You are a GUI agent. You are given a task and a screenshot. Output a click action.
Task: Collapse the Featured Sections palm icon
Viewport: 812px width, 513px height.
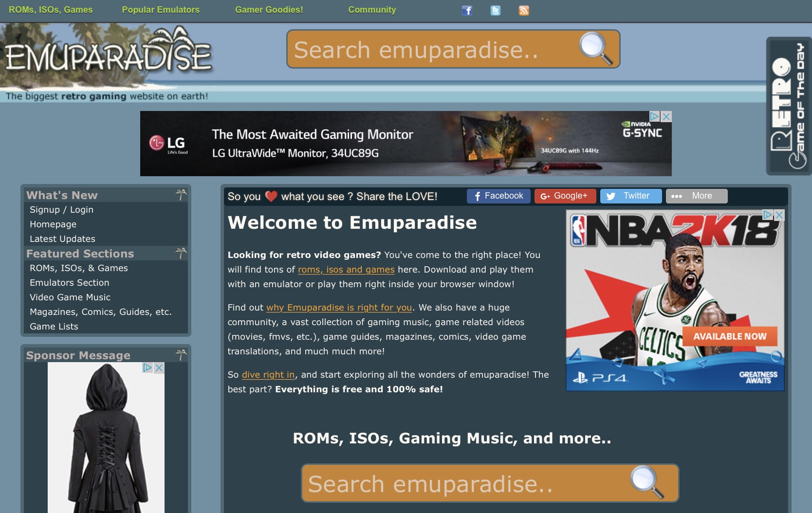point(181,253)
